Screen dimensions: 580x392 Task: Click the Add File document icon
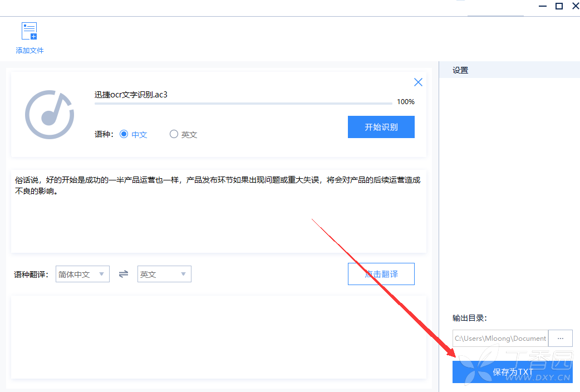(29, 31)
